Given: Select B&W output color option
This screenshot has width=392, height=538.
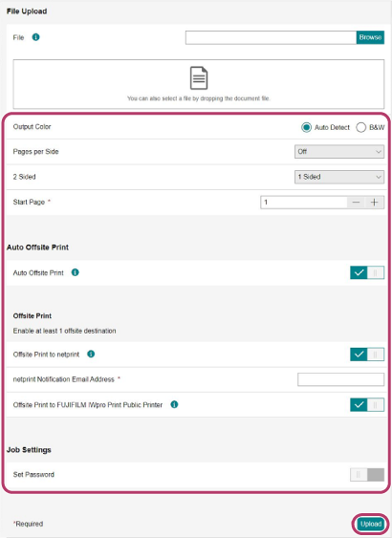Looking at the screenshot, I should [360, 127].
